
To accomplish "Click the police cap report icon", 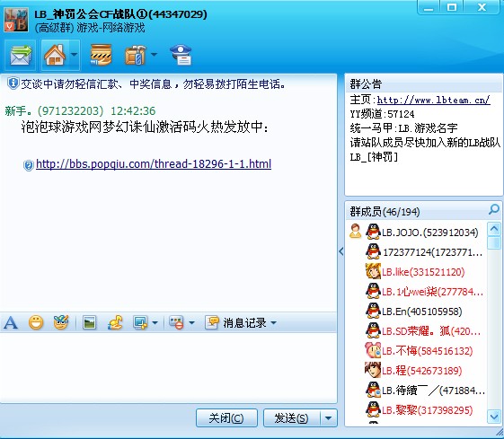I will (x=181, y=55).
